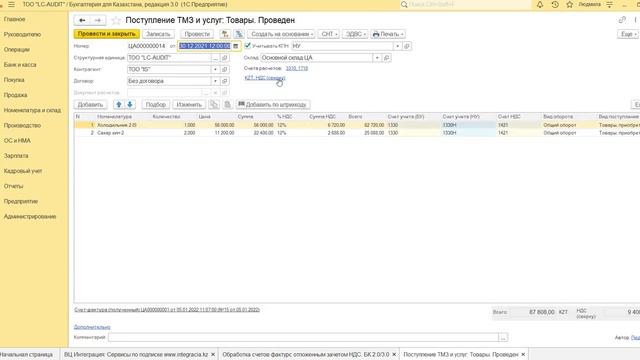Open KZT, НДС (сверху) link
Screen dimensions: 640x360
point(264,78)
